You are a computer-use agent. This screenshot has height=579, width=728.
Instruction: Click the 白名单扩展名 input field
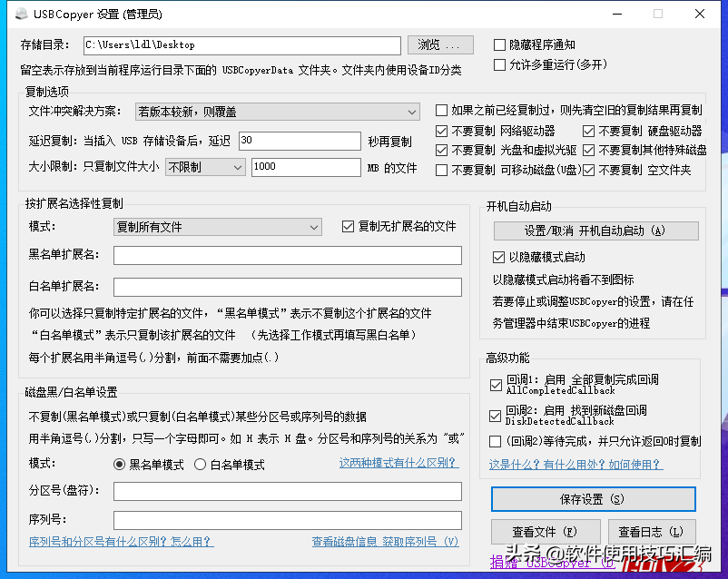tap(288, 287)
